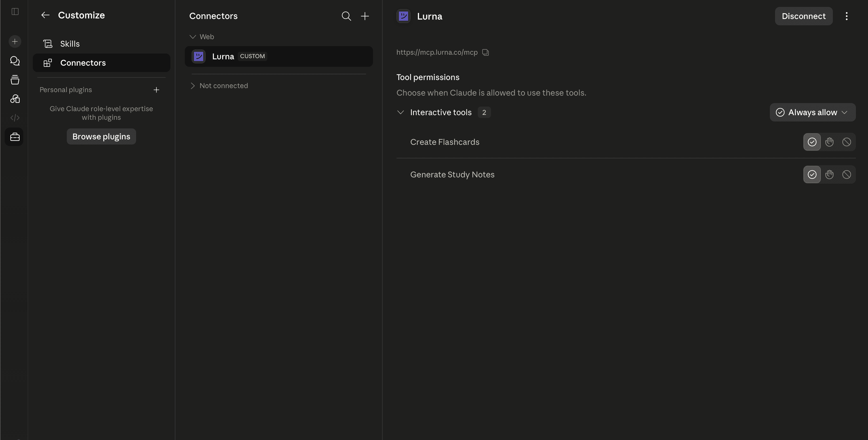Click the Interactive tools count badge 2
868x440 pixels.
coord(484,112)
